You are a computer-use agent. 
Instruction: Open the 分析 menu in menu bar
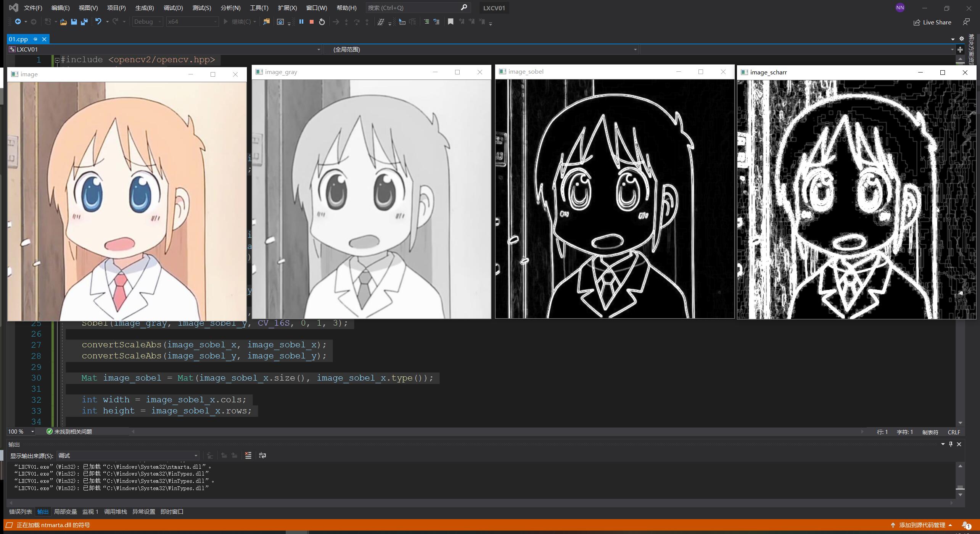pos(229,7)
